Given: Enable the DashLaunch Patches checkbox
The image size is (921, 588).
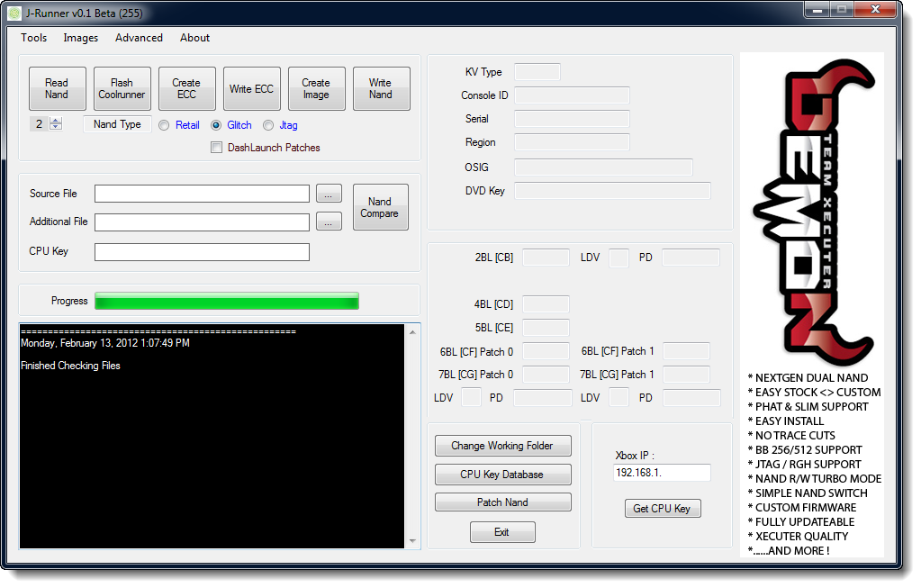Looking at the screenshot, I should click(x=216, y=148).
